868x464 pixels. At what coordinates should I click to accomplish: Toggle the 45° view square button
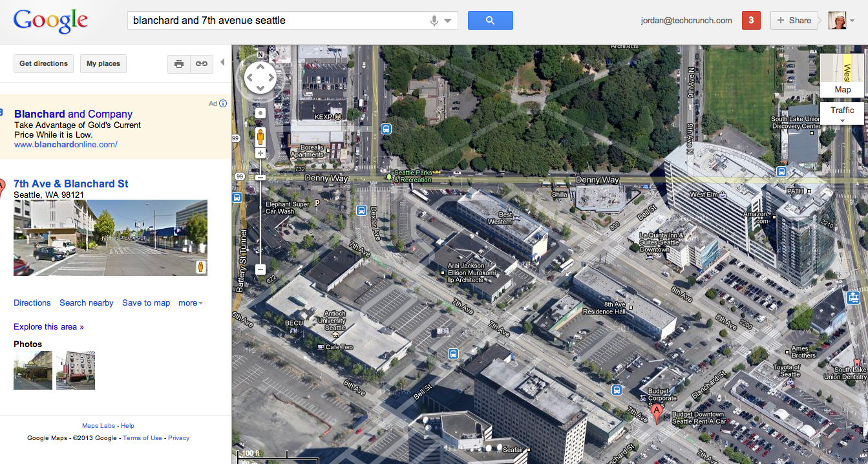pos(260,113)
